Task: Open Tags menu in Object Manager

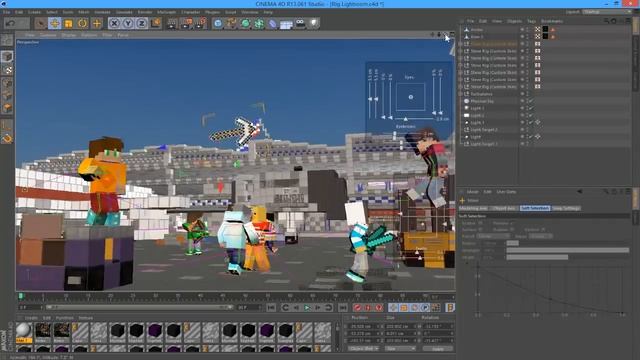Action: click(x=531, y=21)
